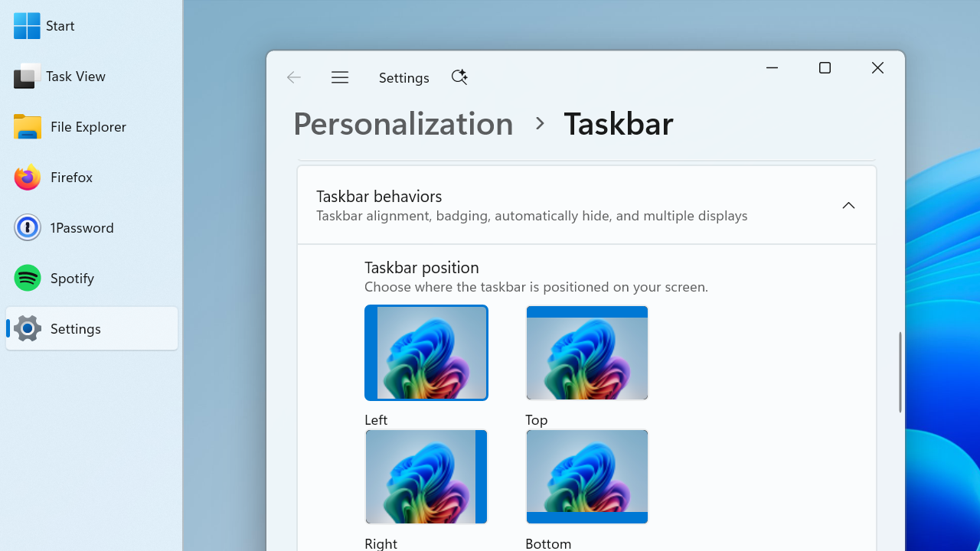Image resolution: width=980 pixels, height=551 pixels.
Task: Select the Bottom taskbar position thumbnail
Action: pyautogui.click(x=587, y=477)
